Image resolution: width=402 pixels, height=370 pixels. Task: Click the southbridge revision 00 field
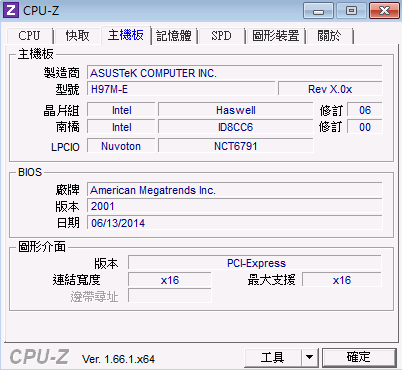pos(365,127)
